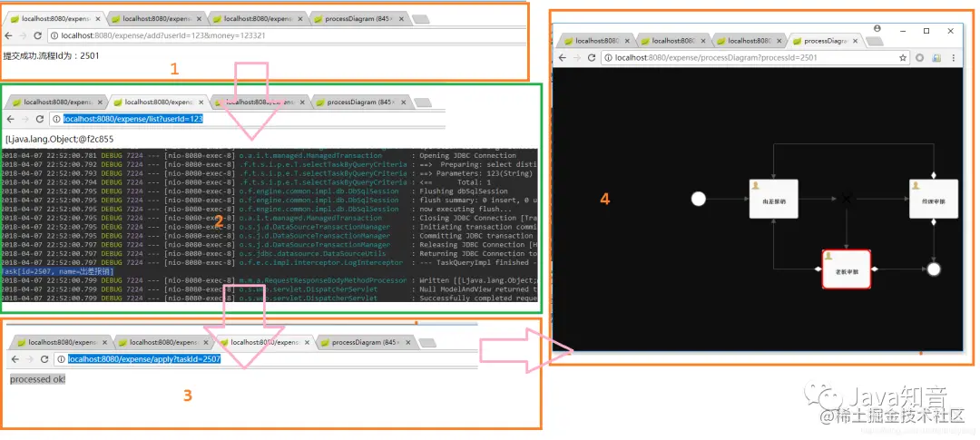Click the log entry 'Opening JDBC Connection'
This screenshot has height=440, width=980.
coord(468,156)
